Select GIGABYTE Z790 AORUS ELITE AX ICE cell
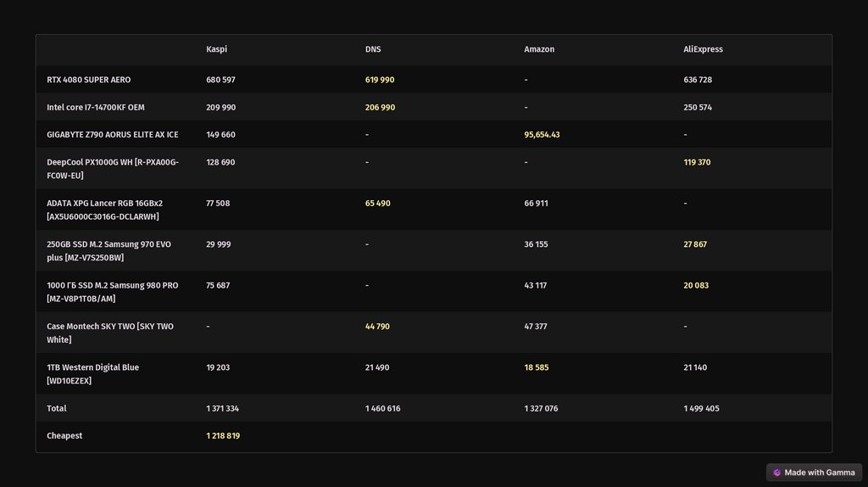This screenshot has width=868, height=487. 113,134
